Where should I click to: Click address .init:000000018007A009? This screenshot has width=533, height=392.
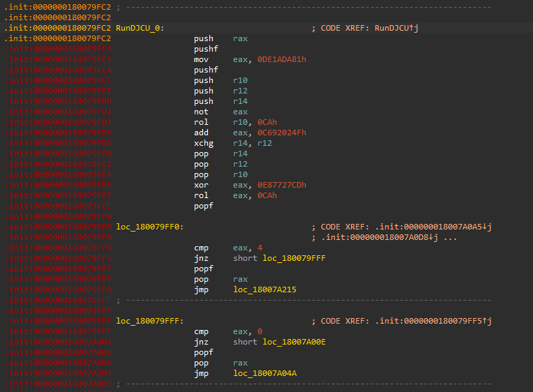point(58,373)
